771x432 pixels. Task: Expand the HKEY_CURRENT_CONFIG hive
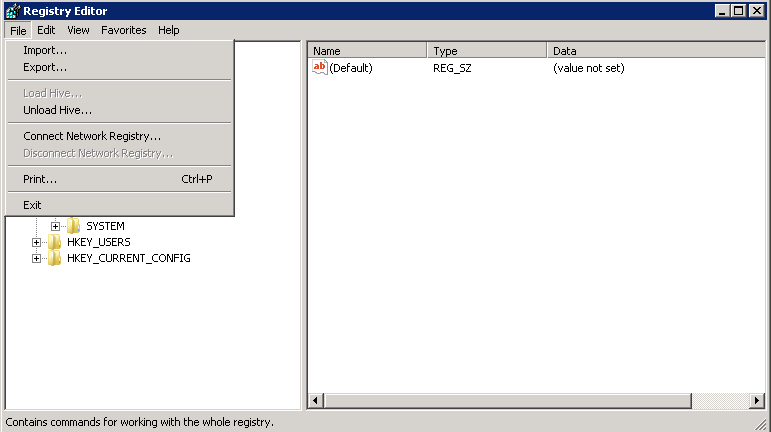36,259
